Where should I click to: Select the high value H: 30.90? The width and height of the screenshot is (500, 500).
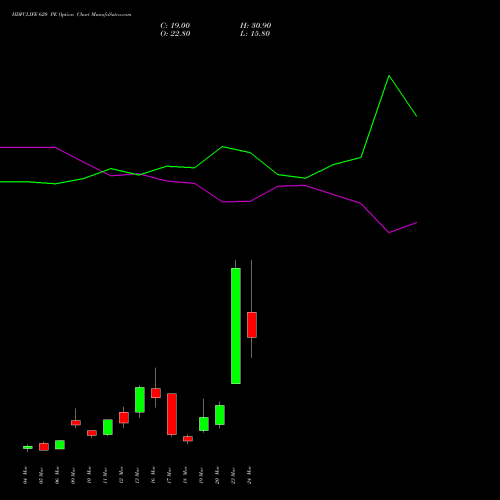[255, 26]
